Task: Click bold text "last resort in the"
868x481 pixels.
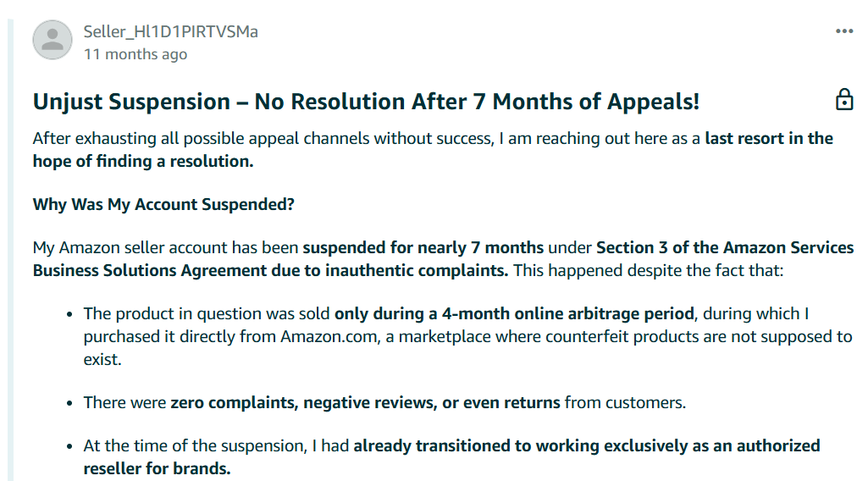Action: tap(769, 138)
